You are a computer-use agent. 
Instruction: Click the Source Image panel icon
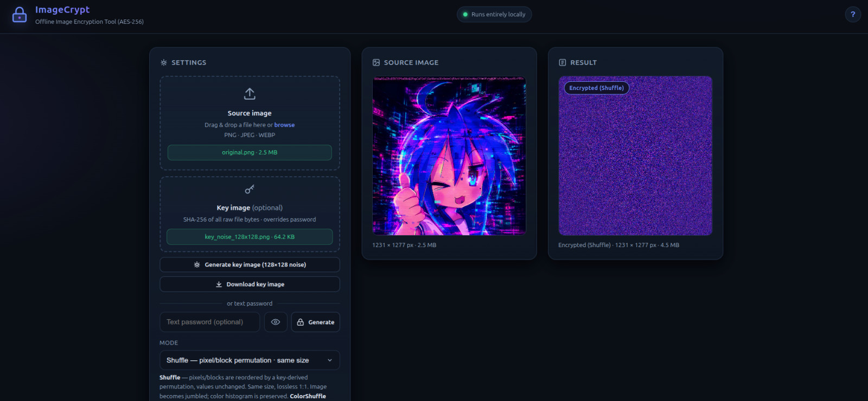(x=376, y=62)
